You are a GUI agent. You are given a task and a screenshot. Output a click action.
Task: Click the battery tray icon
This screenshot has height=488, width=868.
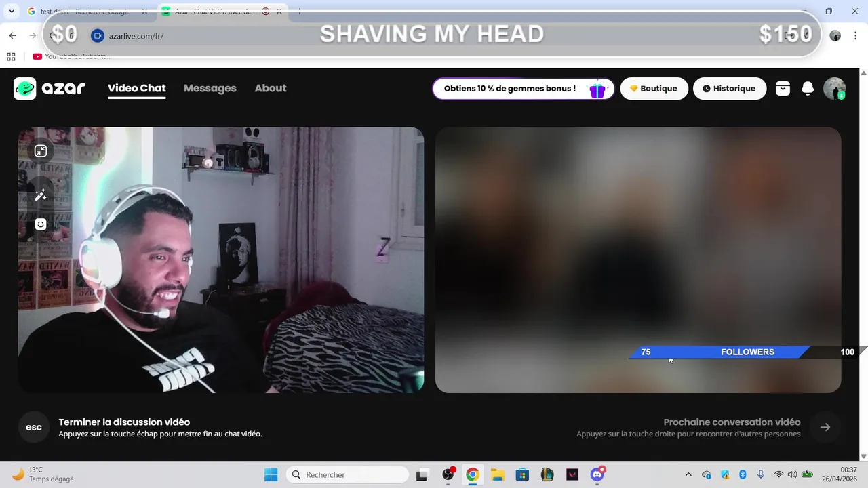click(807, 474)
